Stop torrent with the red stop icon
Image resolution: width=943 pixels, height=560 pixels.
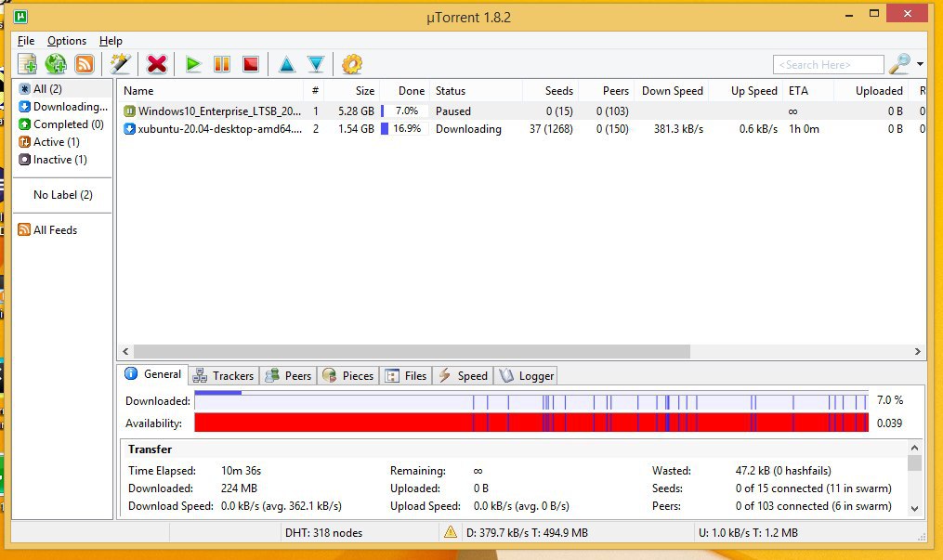250,64
